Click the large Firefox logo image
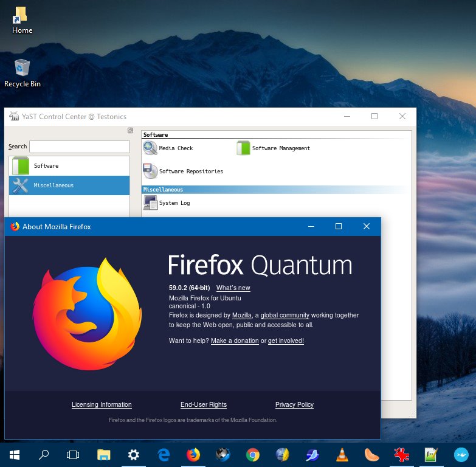 [x=87, y=314]
